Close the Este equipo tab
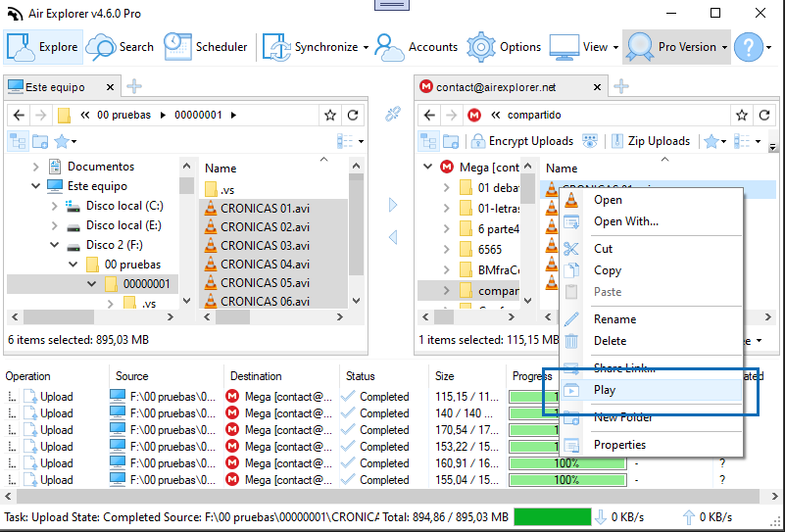This screenshot has width=785, height=532. click(110, 87)
